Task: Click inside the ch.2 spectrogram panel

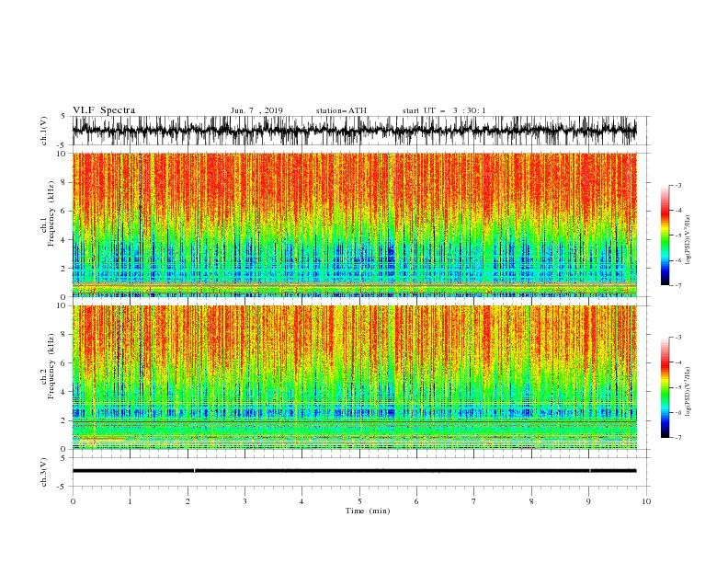Action: (354, 377)
